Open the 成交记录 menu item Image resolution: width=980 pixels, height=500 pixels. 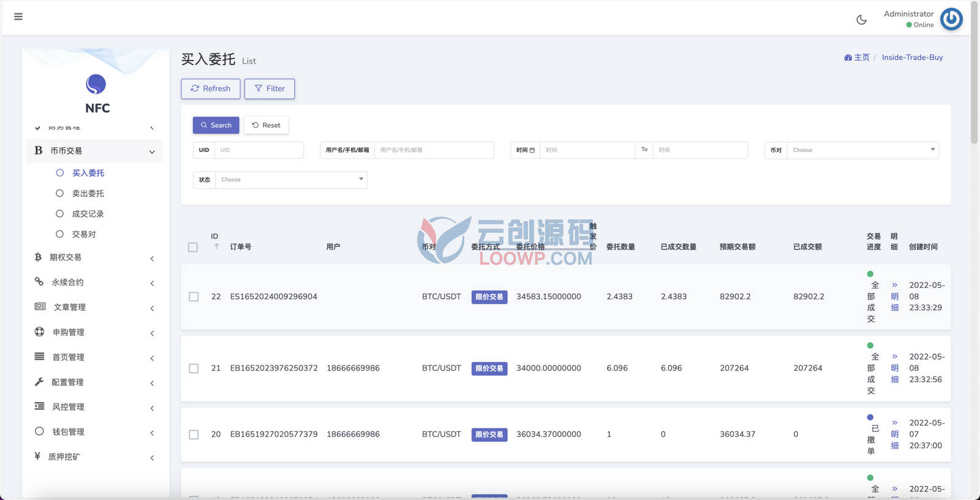tap(88, 214)
